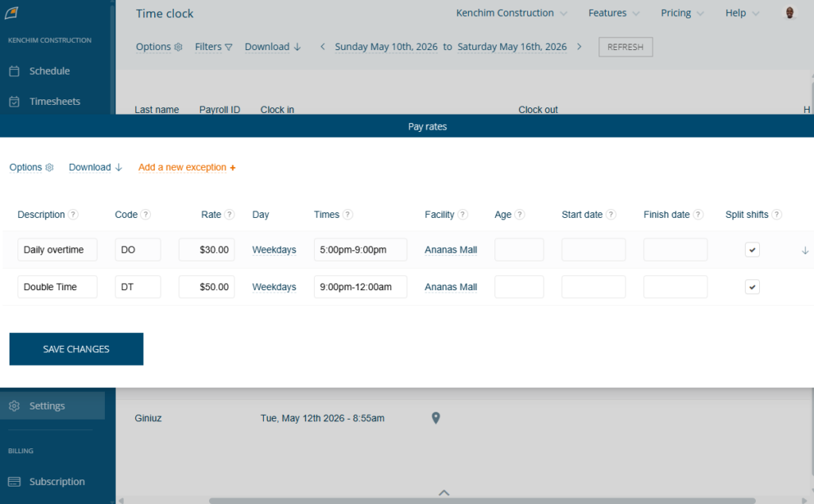Click the Clock in column header

click(277, 110)
